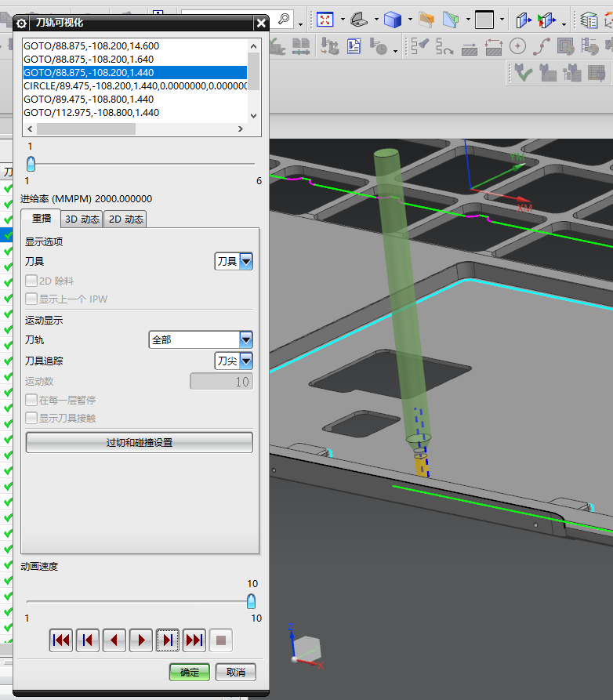The height and width of the screenshot is (700, 613).
Task: Toggle the 2D 除料 checkbox
Action: [x=31, y=281]
